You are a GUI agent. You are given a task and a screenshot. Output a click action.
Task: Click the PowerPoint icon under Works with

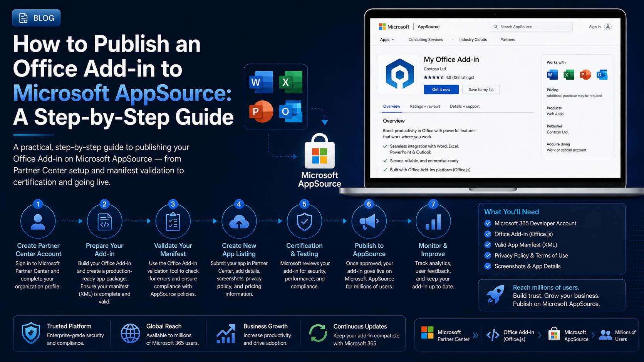point(585,75)
